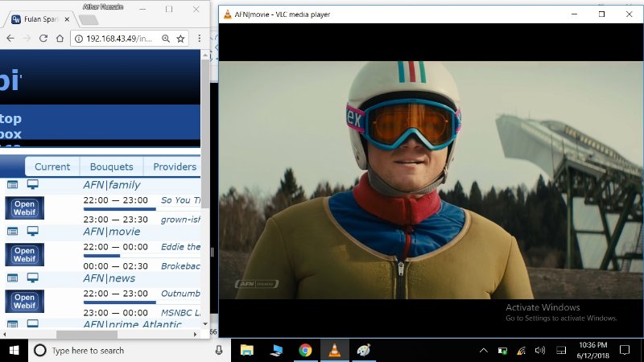Click the Chrome horizontal scrollbar thumb
644x362 pixels.
pyautogui.click(x=87, y=335)
